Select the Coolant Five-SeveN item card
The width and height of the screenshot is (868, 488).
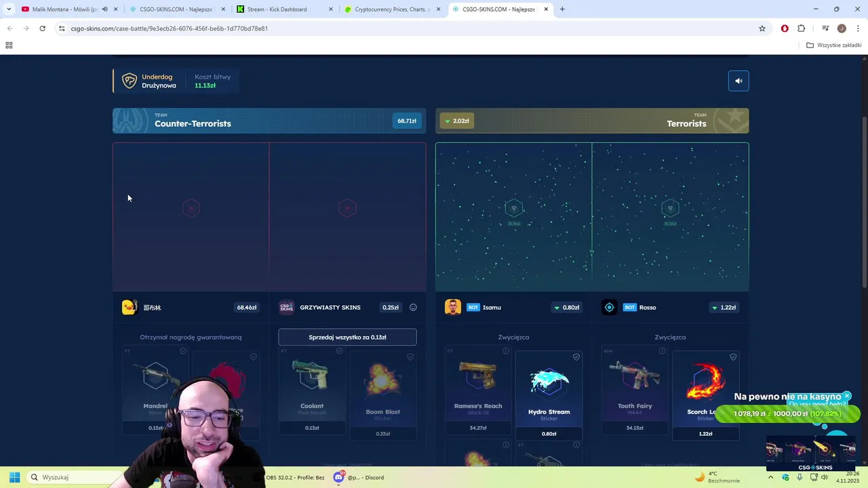[312, 390]
